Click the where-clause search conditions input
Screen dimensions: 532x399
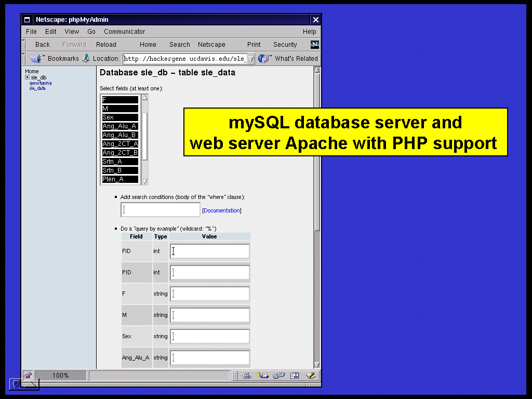click(x=160, y=210)
